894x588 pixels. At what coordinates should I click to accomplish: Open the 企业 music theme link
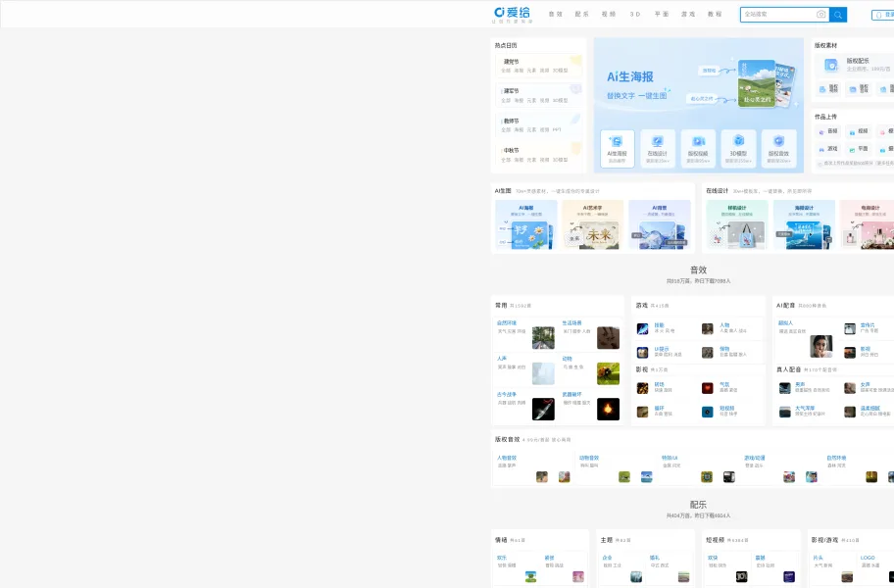607,558
